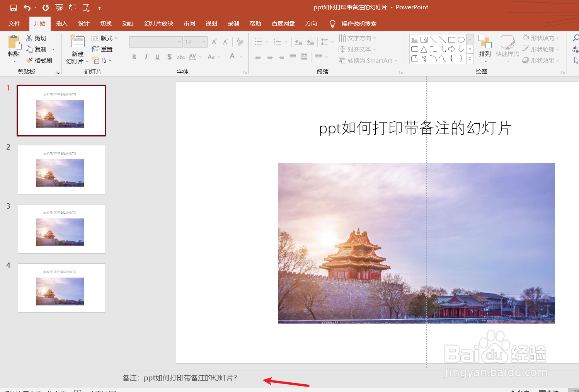Click the decrease indent icon
The image size is (579, 392).
click(299, 42)
